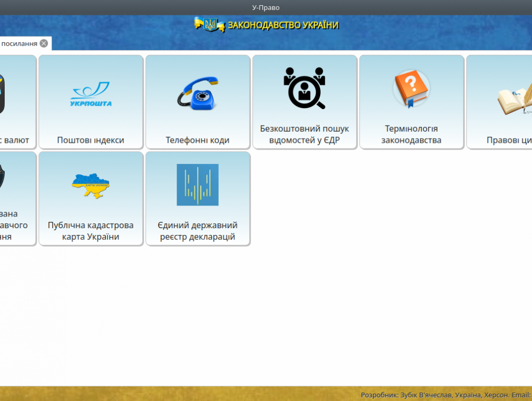Screen dimensions: 532x401
Task: Open the Ukraine map cadastral icon
Action: click(x=91, y=185)
